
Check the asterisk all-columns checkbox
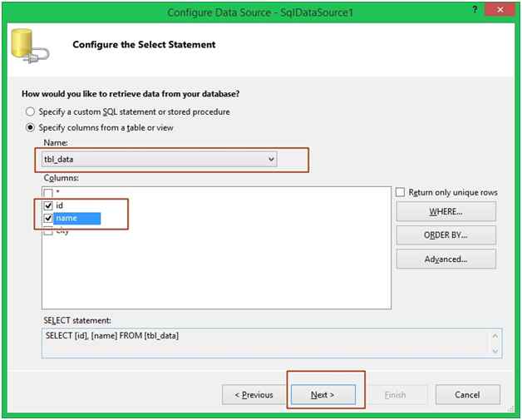(48, 193)
